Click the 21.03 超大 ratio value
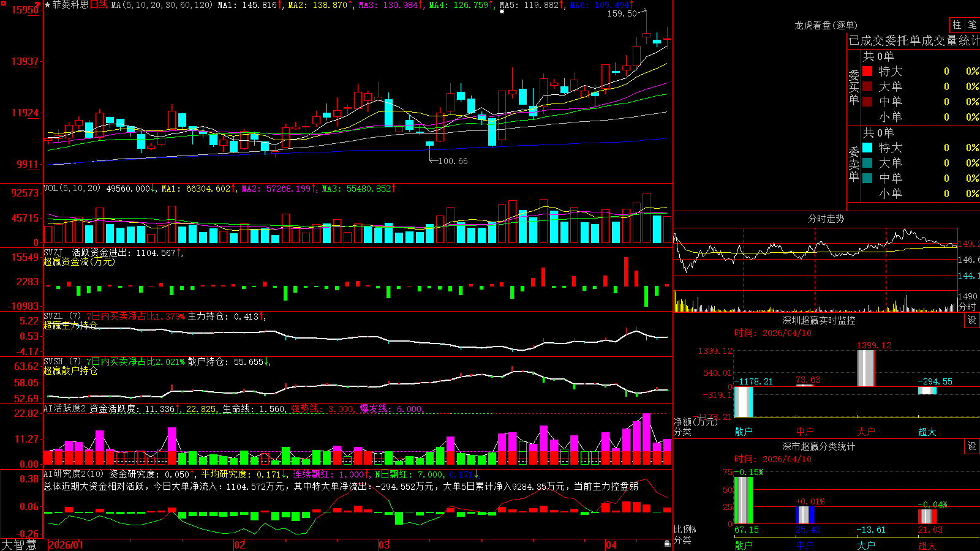980x551 pixels. pos(930,530)
